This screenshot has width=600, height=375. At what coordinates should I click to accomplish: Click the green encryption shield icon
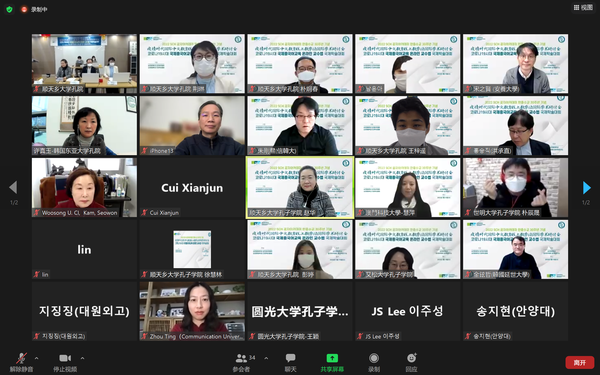click(10, 9)
